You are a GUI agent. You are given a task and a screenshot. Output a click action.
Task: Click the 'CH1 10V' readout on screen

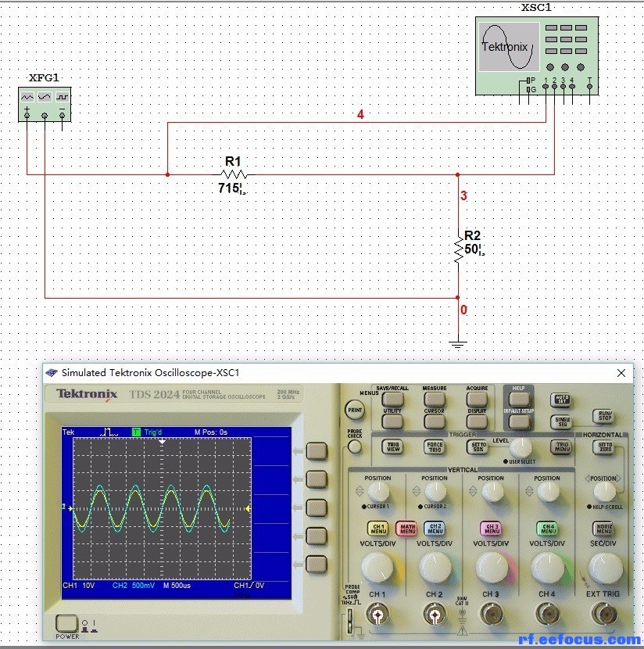79,585
